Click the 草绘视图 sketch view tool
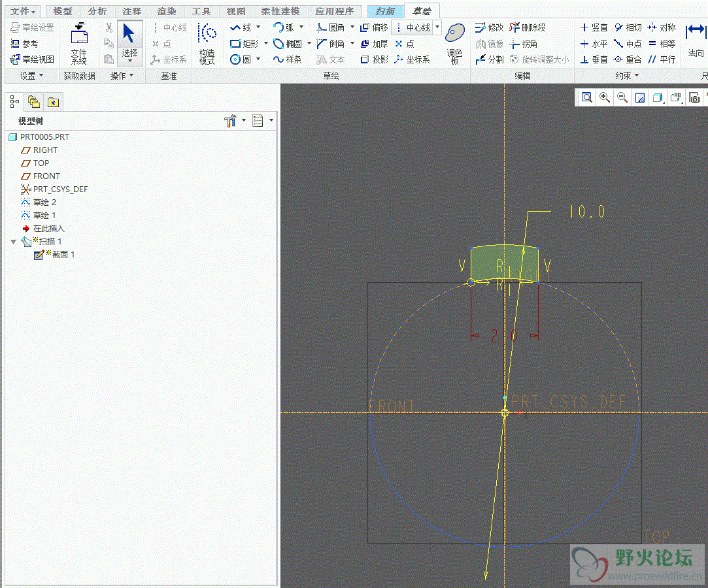The height and width of the screenshot is (588, 708). 32,59
